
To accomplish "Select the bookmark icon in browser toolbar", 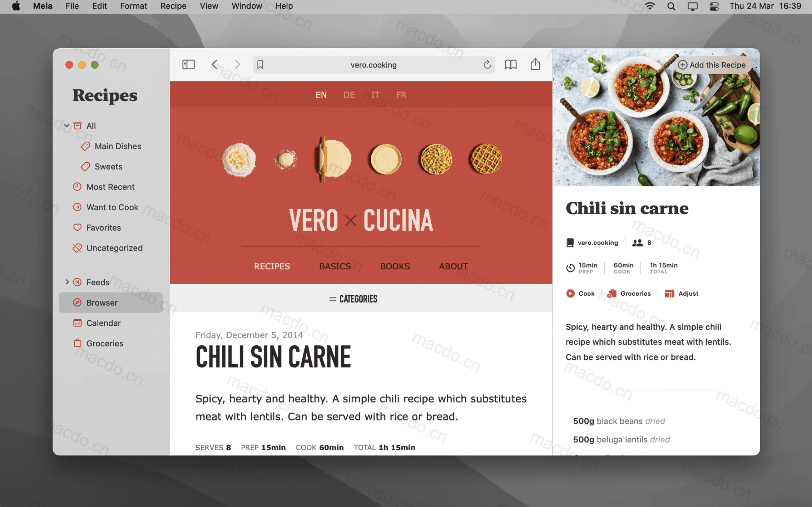I will (261, 64).
